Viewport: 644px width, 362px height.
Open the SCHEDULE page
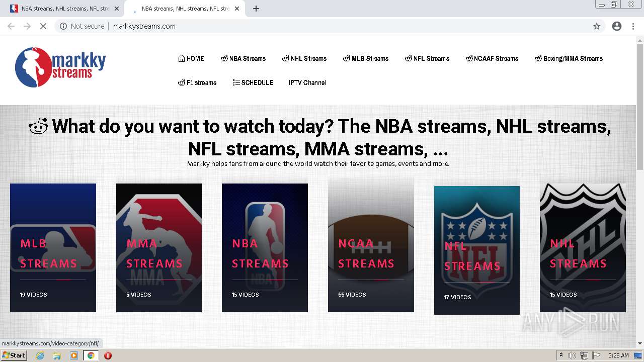pos(253,82)
